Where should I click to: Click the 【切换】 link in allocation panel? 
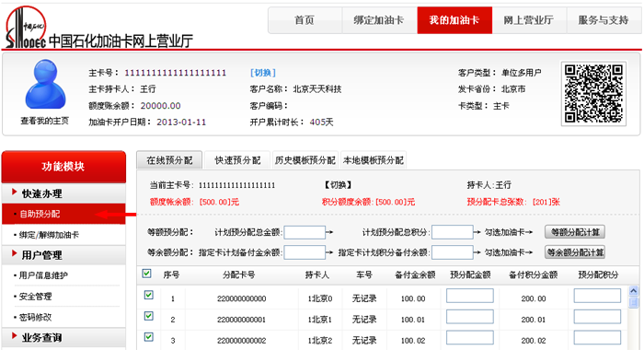[338, 185]
